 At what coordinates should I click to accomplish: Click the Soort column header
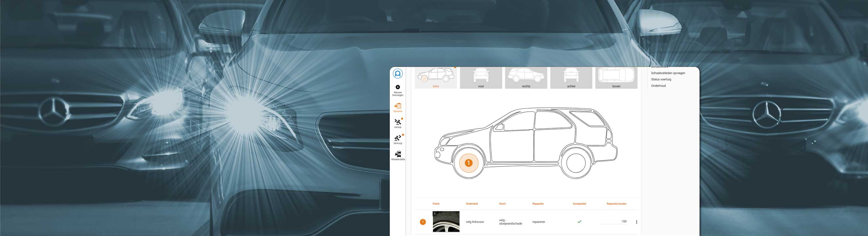[x=502, y=204]
